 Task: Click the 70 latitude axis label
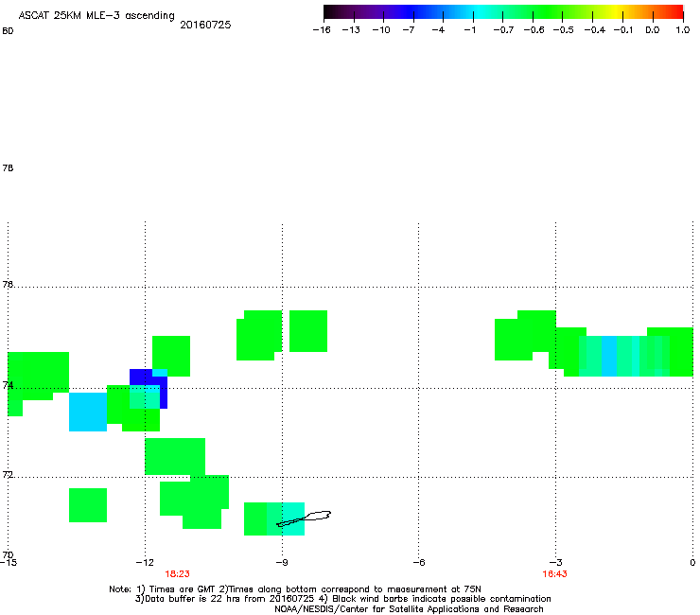click(8, 554)
